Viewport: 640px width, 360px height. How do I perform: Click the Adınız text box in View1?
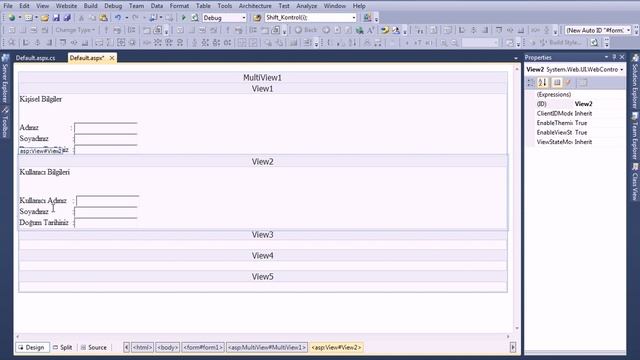(x=106, y=128)
